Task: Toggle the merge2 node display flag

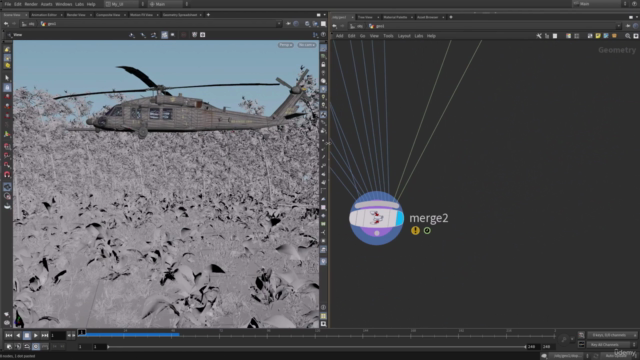Action: point(400,218)
